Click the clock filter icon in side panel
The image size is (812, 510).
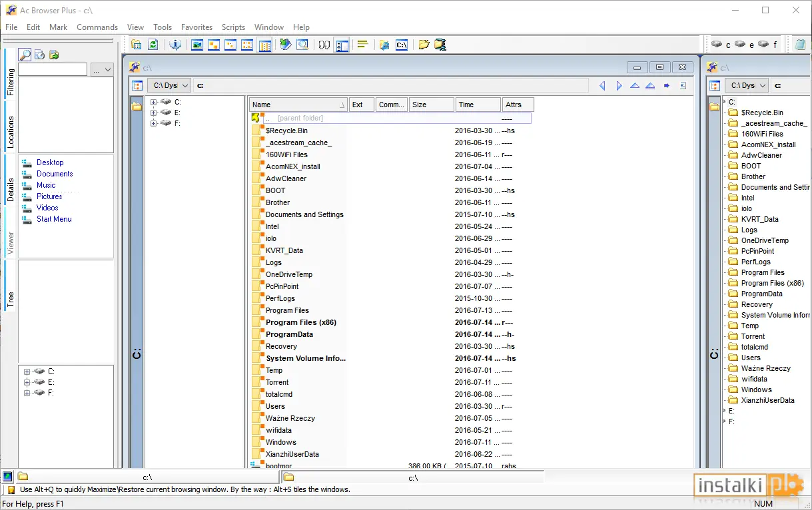(39, 55)
